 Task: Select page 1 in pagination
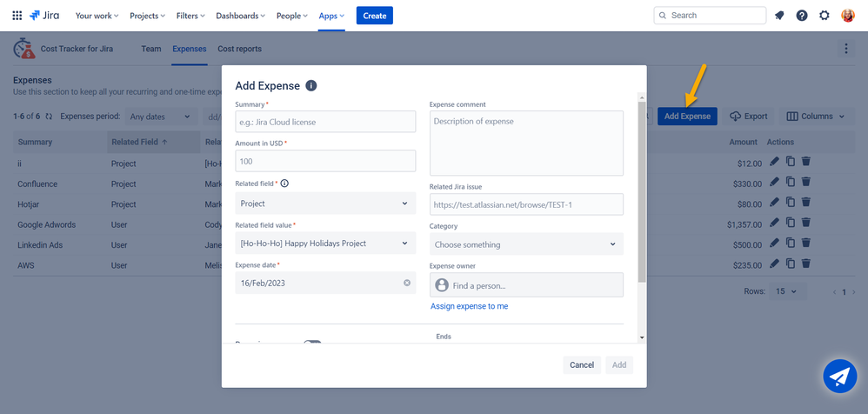pos(844,291)
